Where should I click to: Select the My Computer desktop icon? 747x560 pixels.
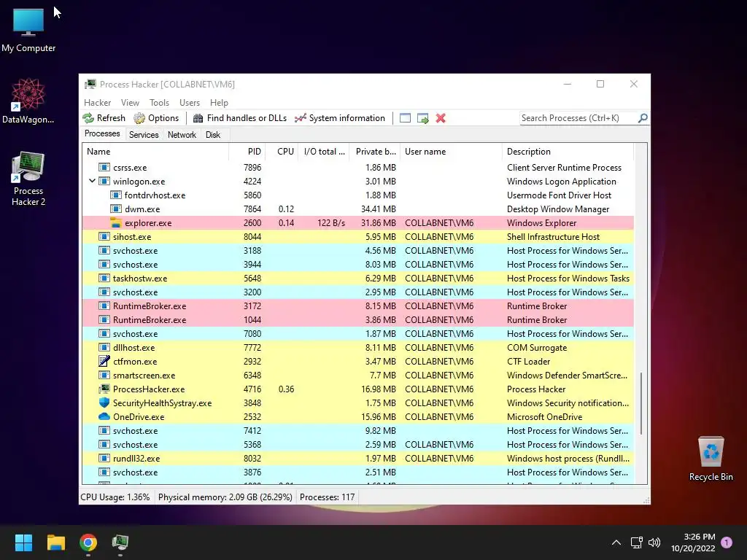(x=28, y=30)
